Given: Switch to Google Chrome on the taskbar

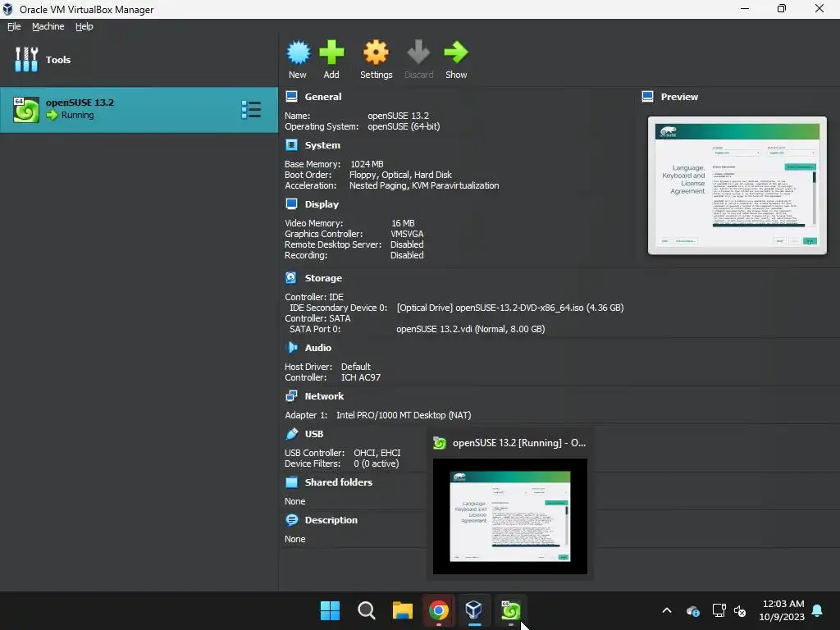Looking at the screenshot, I should pos(439,610).
